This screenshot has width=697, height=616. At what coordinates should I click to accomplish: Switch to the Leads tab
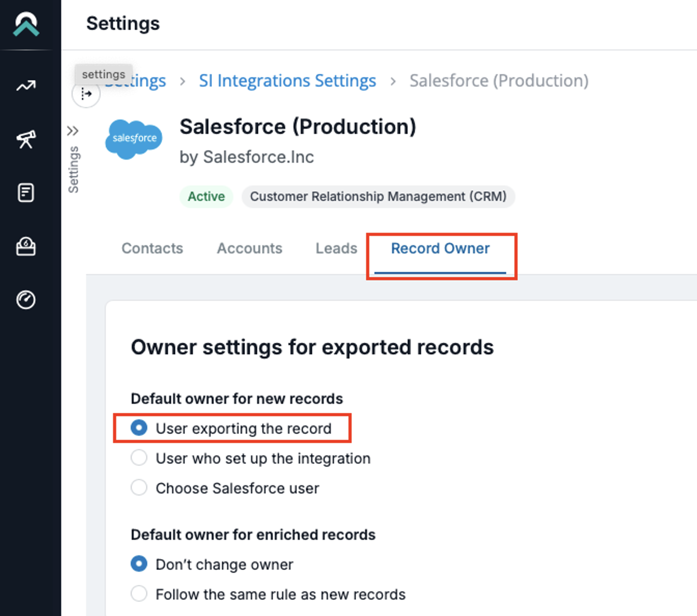(x=337, y=248)
